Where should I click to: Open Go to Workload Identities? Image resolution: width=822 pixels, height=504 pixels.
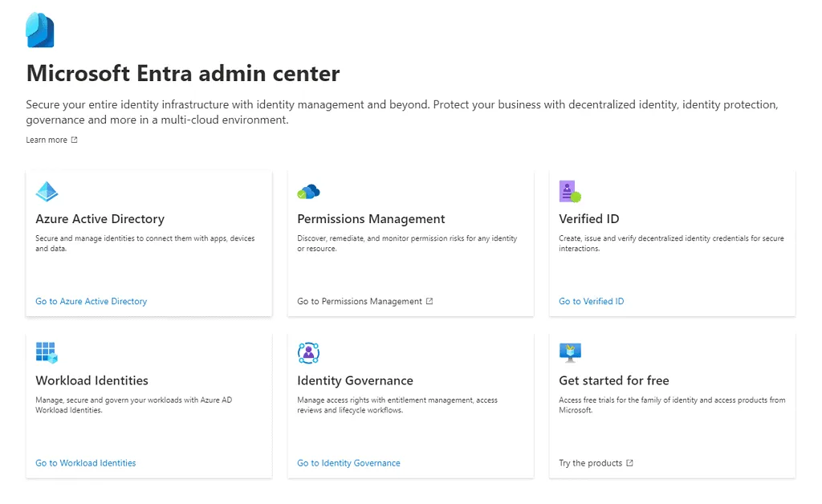(85, 463)
